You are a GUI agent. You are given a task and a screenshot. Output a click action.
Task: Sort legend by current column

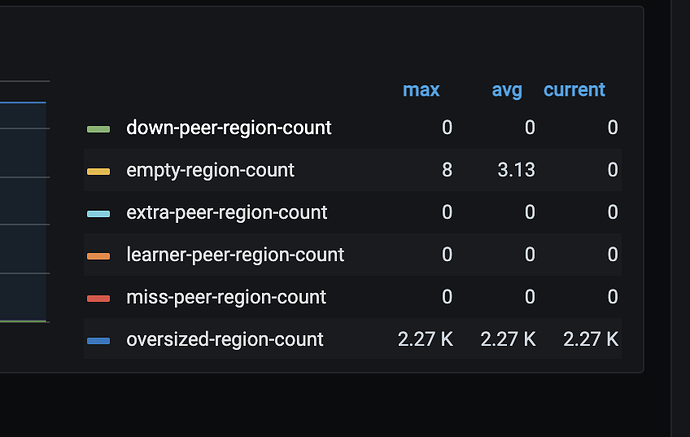[x=574, y=90]
